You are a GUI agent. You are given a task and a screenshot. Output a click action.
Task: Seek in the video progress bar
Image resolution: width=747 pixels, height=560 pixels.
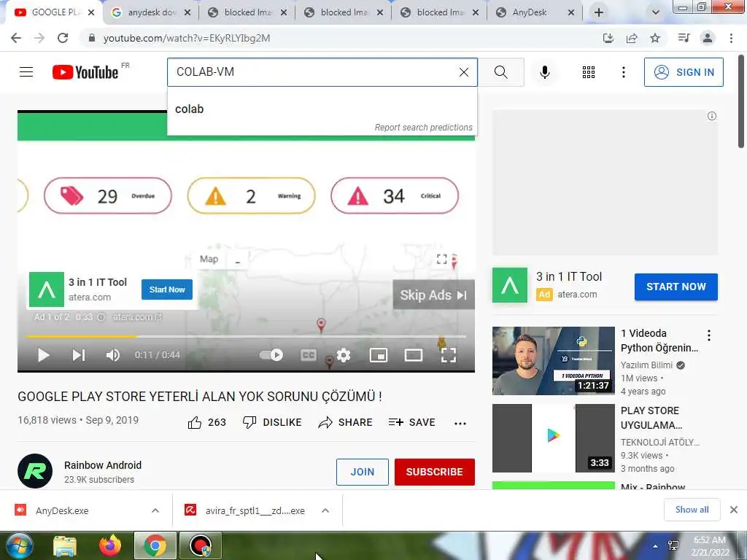[x=246, y=336]
